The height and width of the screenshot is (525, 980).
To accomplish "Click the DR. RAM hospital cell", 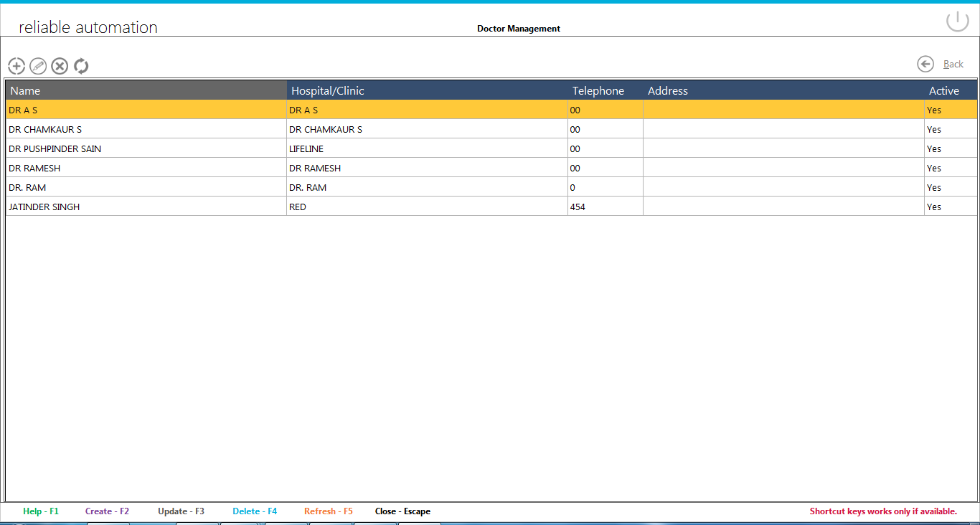I will [x=427, y=187].
